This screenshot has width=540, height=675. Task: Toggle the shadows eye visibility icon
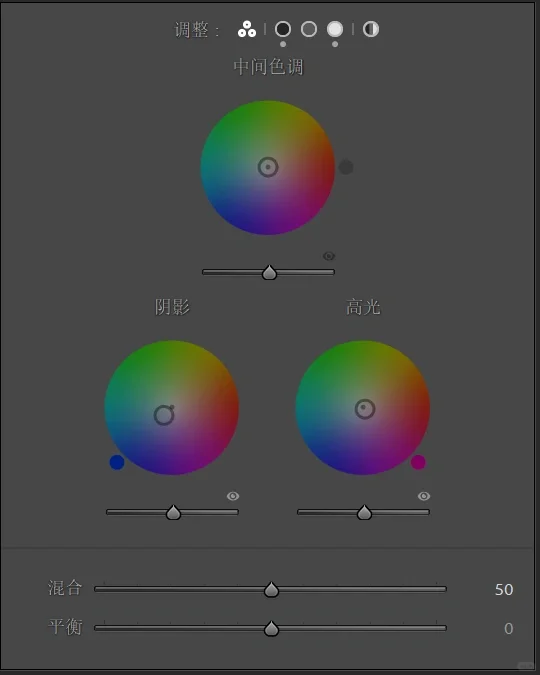pos(233,496)
